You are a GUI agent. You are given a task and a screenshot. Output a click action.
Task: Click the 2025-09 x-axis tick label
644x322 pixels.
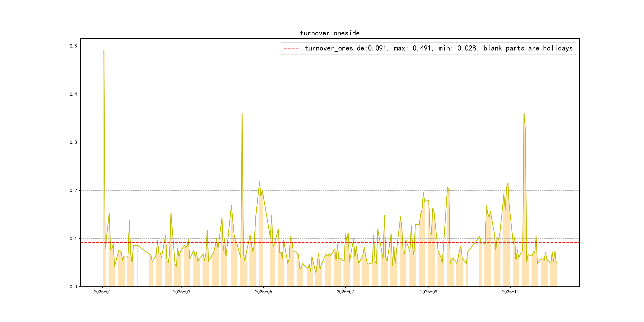pyautogui.click(x=429, y=292)
